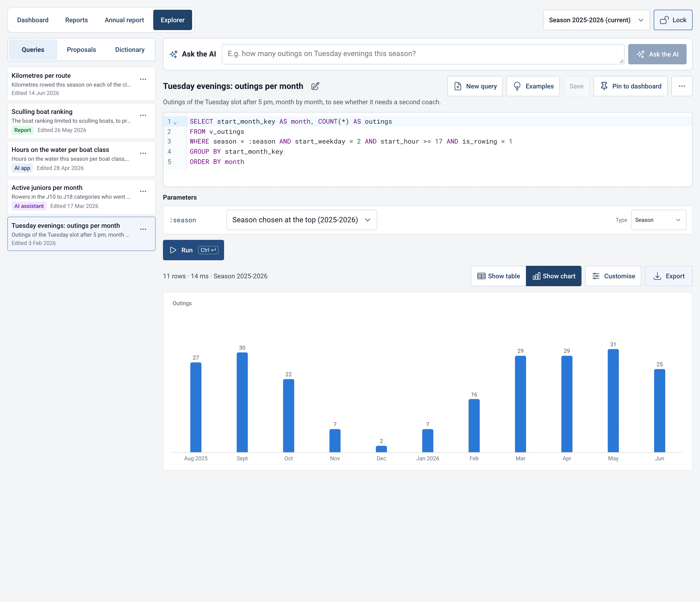
Task: Click the Jun bar showing 25 outings
Action: [x=659, y=411]
